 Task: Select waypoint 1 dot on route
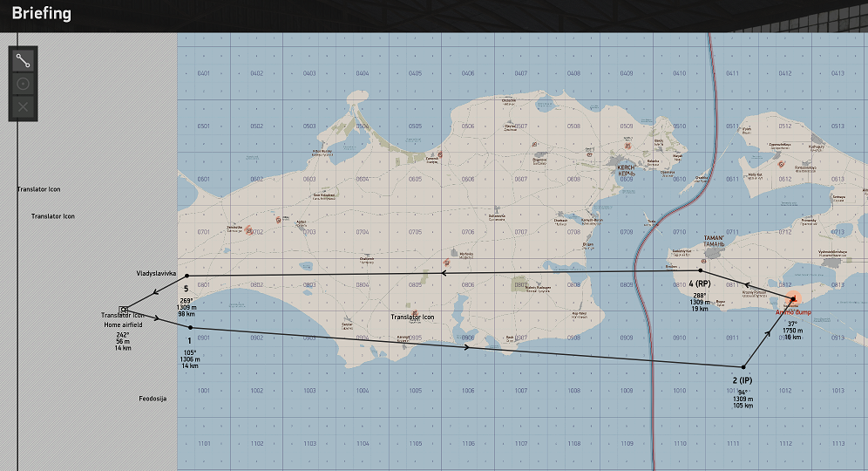click(x=190, y=327)
